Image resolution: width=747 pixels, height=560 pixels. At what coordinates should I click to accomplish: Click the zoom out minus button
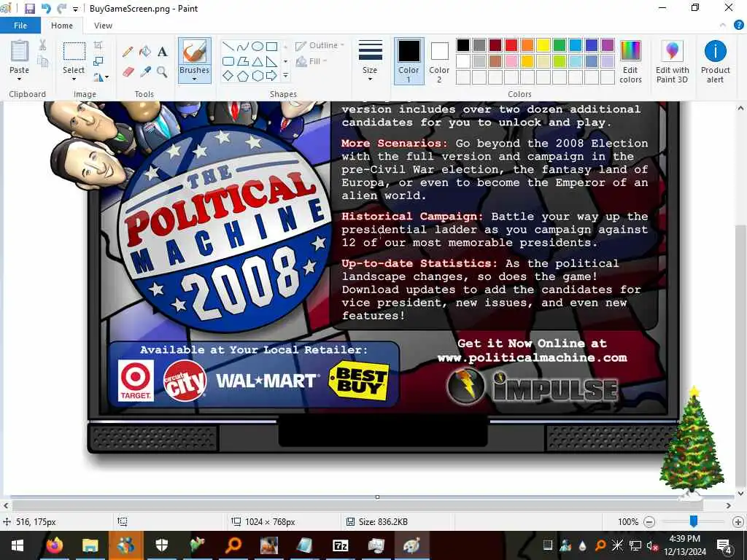pos(649,522)
